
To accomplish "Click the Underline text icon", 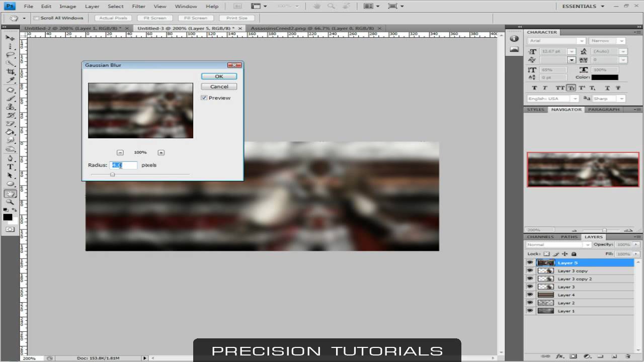I will pyautogui.click(x=606, y=87).
